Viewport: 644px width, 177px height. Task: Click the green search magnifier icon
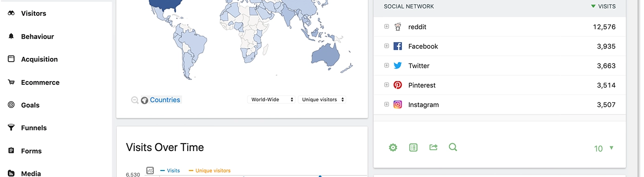point(453,147)
